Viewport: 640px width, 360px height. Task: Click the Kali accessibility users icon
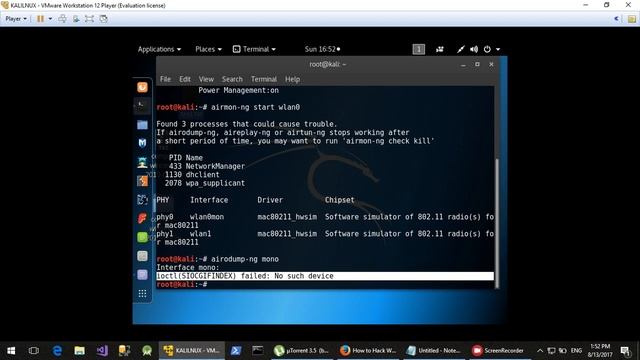pos(440,49)
